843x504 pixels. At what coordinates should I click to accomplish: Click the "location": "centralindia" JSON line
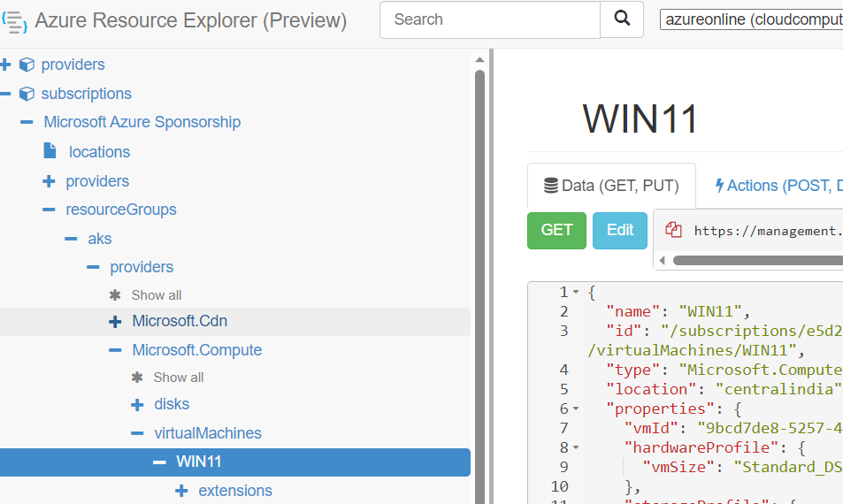723,389
